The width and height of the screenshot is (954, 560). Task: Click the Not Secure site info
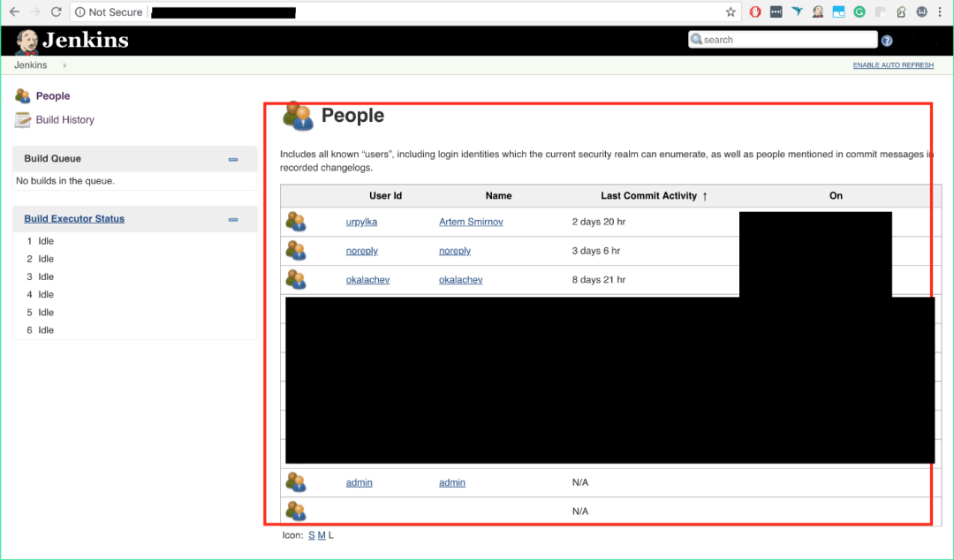(x=109, y=12)
